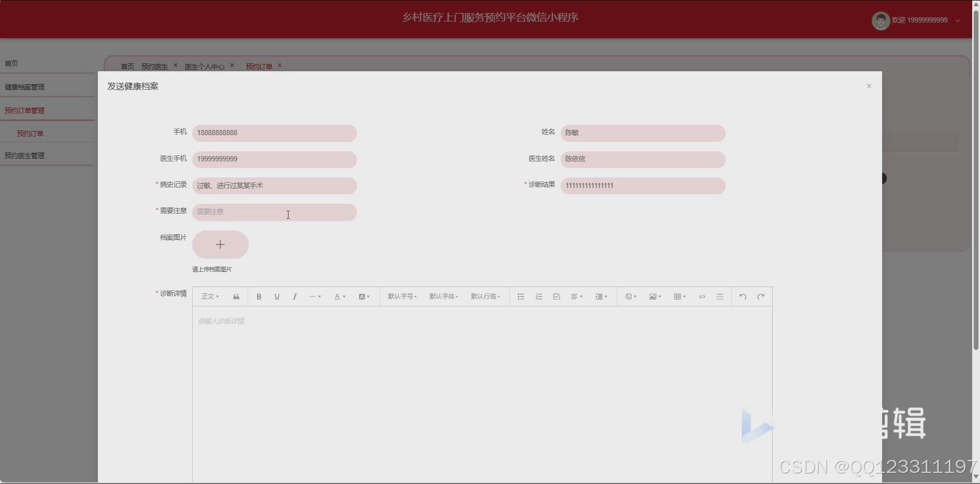Close the 预约医生 tab
The image size is (980, 484).
175,65
